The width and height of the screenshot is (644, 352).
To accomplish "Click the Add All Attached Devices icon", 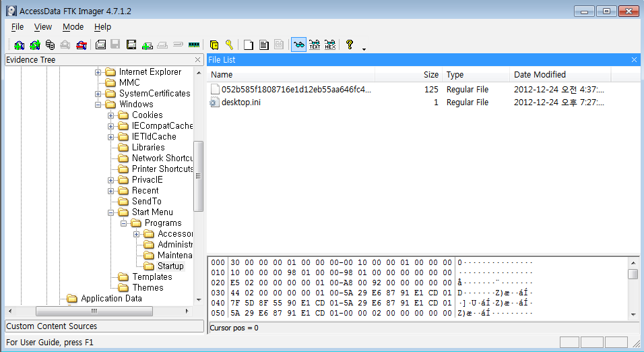I will click(x=35, y=45).
